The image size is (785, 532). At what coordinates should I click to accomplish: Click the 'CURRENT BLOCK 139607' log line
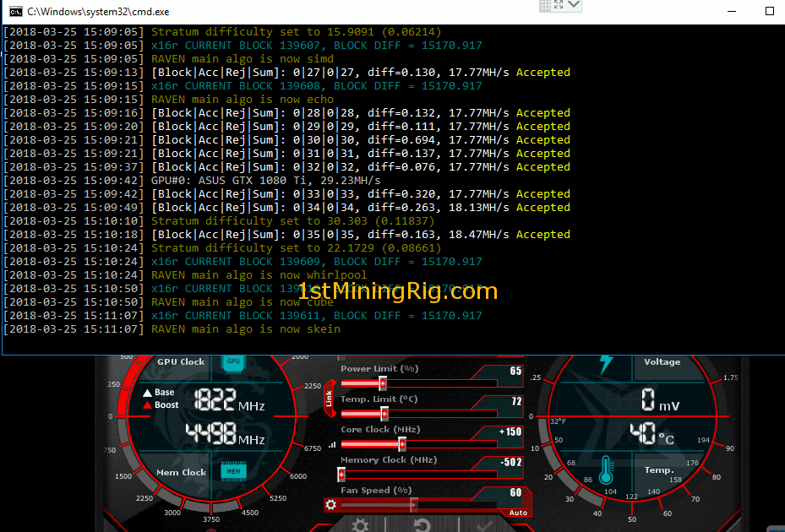(x=243, y=46)
